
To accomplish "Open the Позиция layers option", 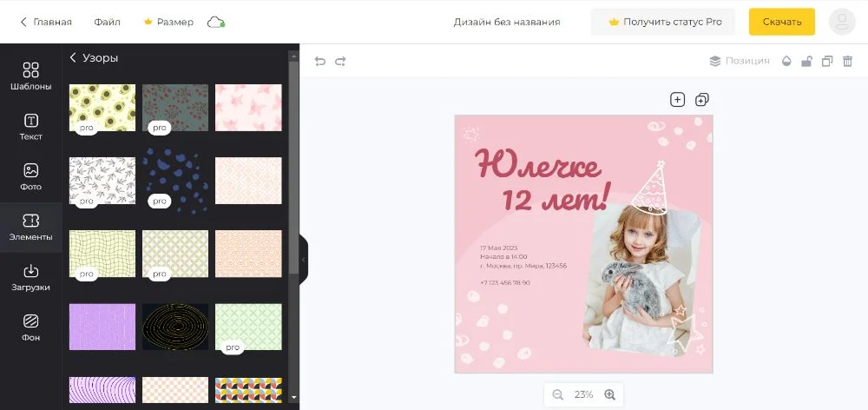I will pos(740,61).
